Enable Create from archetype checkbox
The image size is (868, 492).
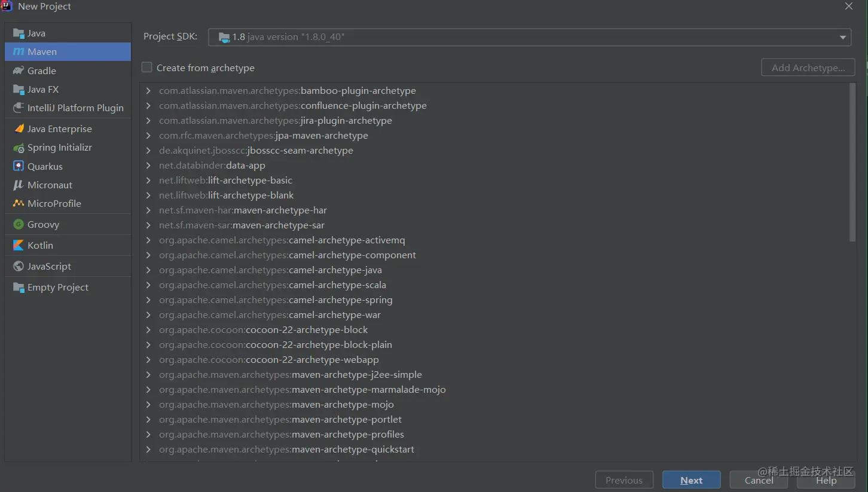pyautogui.click(x=146, y=68)
